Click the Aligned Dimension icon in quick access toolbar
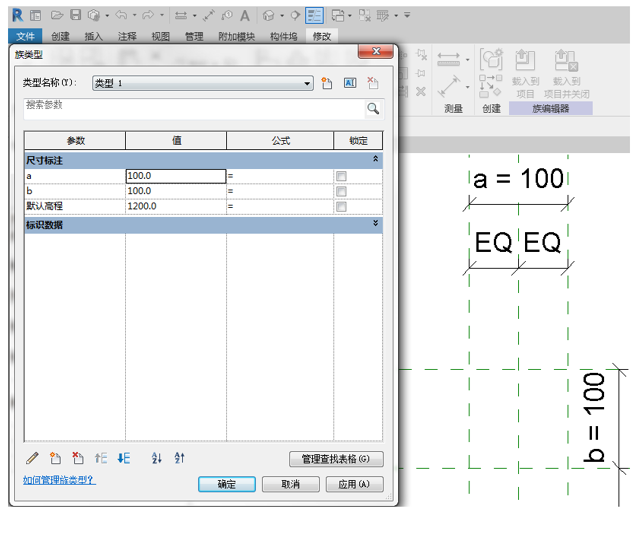The height and width of the screenshot is (533, 643). (209, 16)
